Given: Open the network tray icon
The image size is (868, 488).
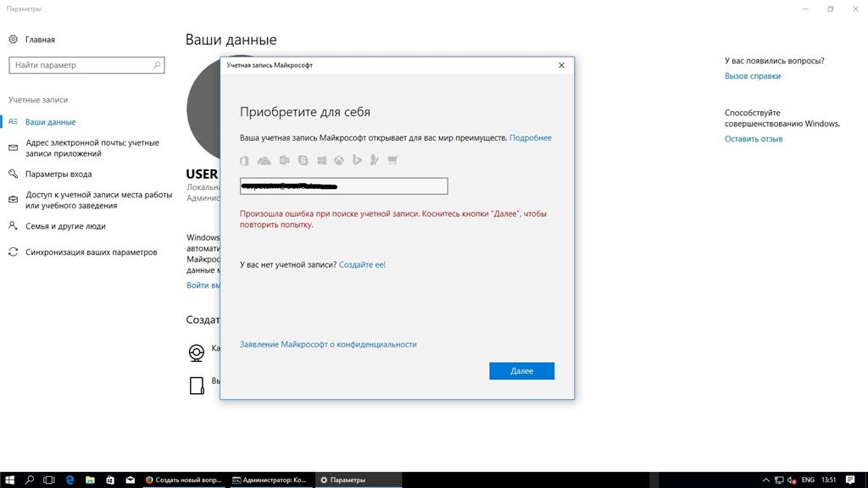Looking at the screenshot, I should pos(779,480).
